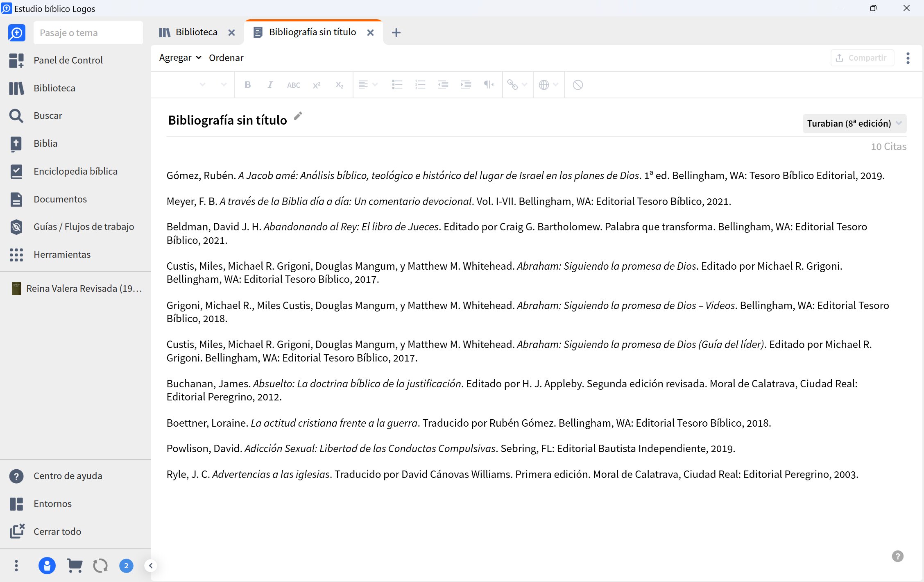Toggle bold formatting
924x582 pixels.
click(247, 85)
